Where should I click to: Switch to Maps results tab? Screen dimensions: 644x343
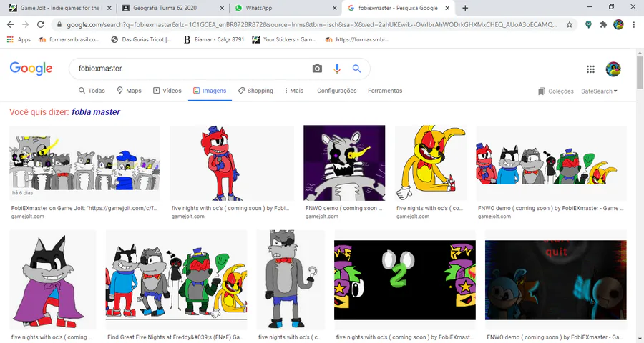(x=129, y=91)
